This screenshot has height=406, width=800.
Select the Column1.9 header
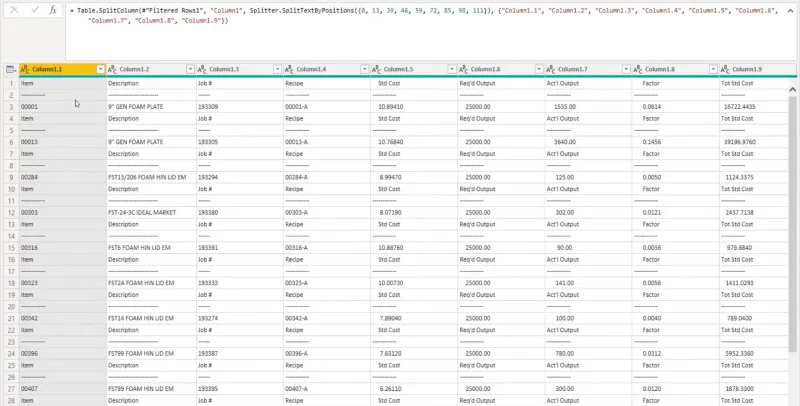[x=758, y=69]
